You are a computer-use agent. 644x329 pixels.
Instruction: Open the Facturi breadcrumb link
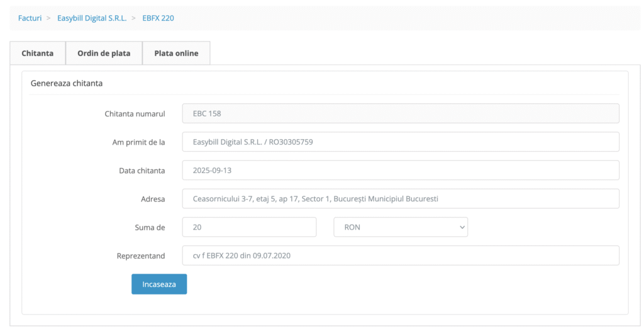(x=30, y=18)
